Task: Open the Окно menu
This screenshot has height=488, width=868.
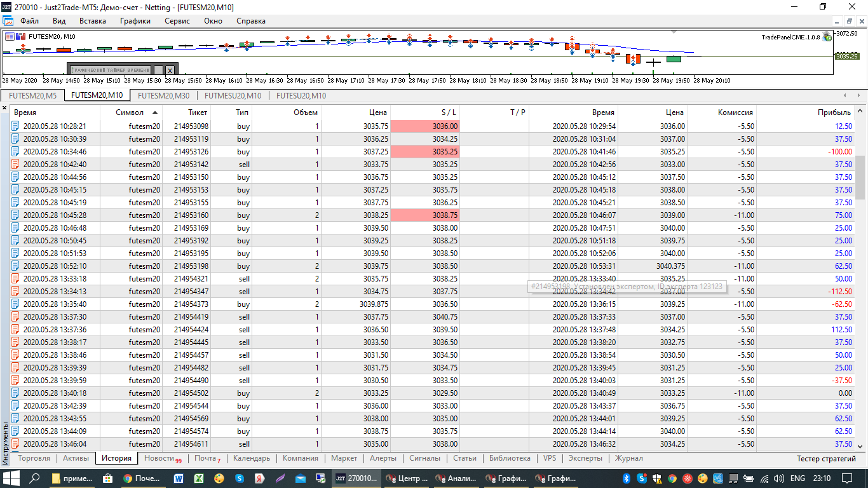Action: (x=213, y=21)
